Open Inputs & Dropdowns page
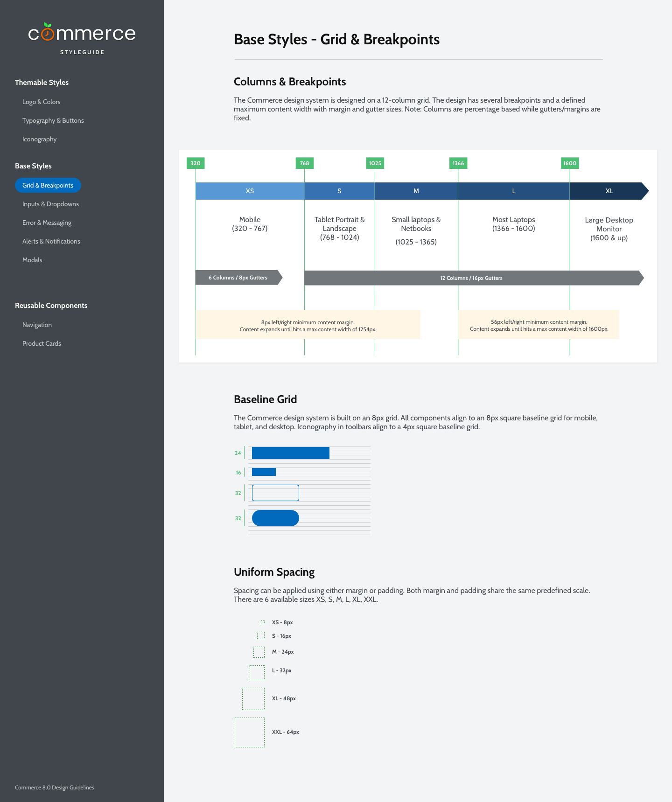 pyautogui.click(x=50, y=204)
